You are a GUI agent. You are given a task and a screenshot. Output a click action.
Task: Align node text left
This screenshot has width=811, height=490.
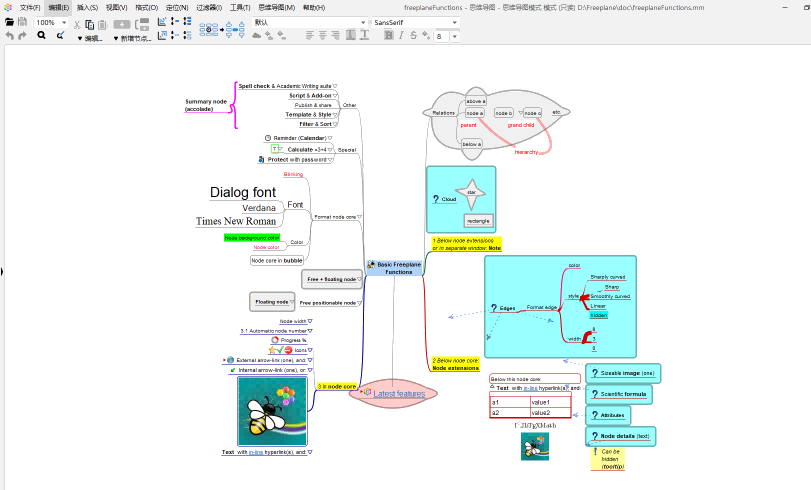click(x=309, y=35)
